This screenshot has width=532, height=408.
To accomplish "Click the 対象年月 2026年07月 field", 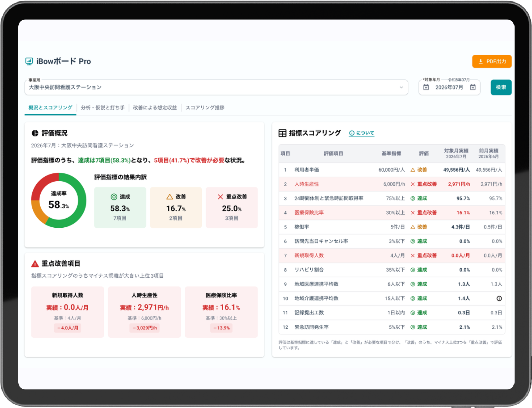I will tap(449, 87).
